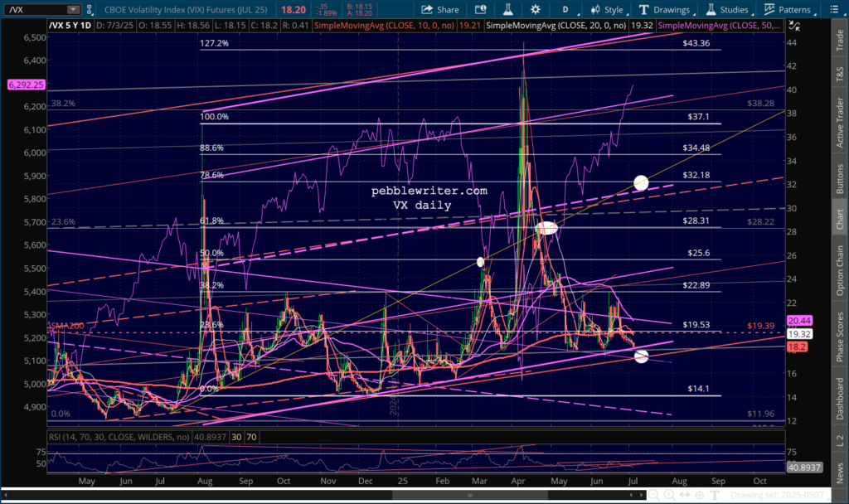Open the Active Trader sidebar tab
This screenshot has width=849, height=504.
point(840,123)
